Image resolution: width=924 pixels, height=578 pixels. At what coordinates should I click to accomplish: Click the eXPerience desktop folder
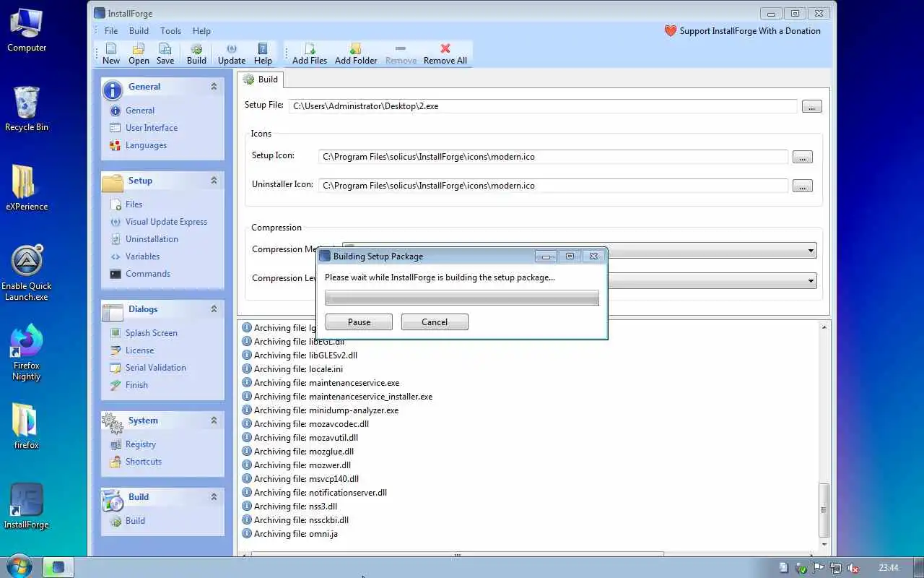coord(27,188)
